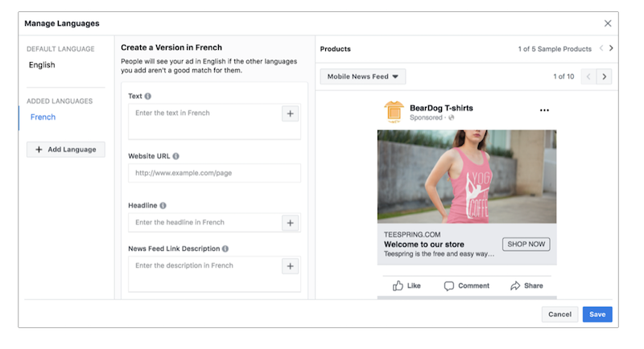Go to the previous sample product
This screenshot has height=349, width=644.
pos(601,49)
